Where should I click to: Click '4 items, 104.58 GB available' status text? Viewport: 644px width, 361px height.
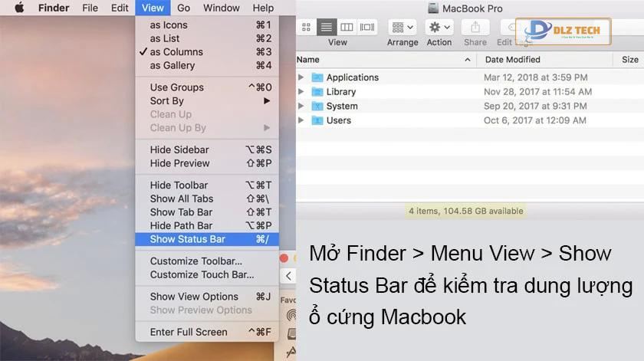(466, 211)
